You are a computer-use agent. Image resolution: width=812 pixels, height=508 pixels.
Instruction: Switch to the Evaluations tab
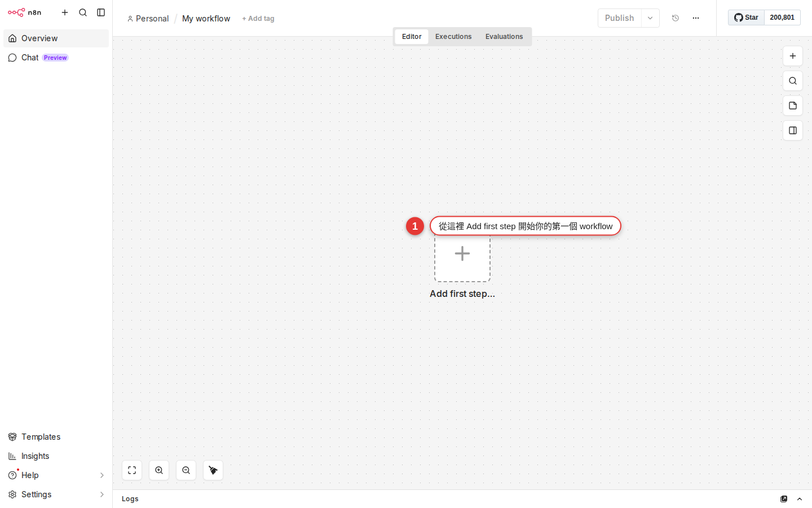[x=504, y=37]
